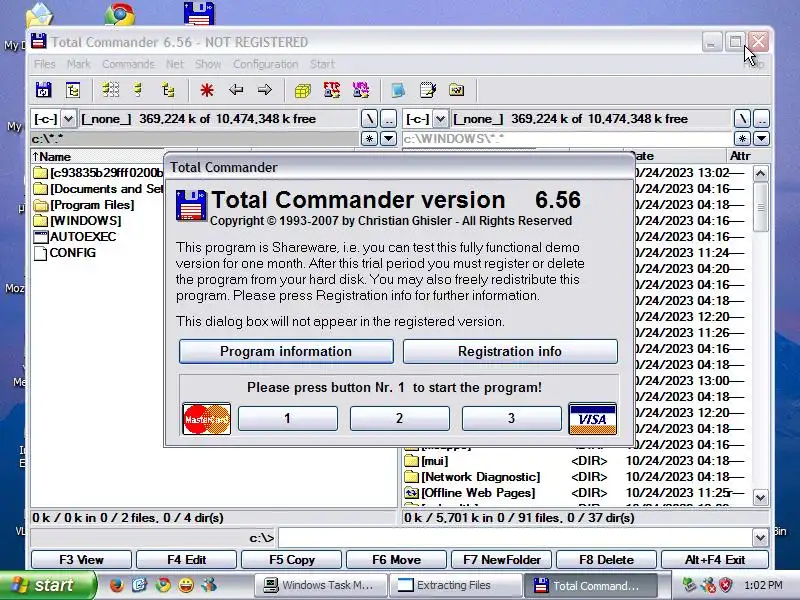Viewport: 800px width, 600px height.
Task: Expand the right panel drive dropdown
Action: (440, 119)
